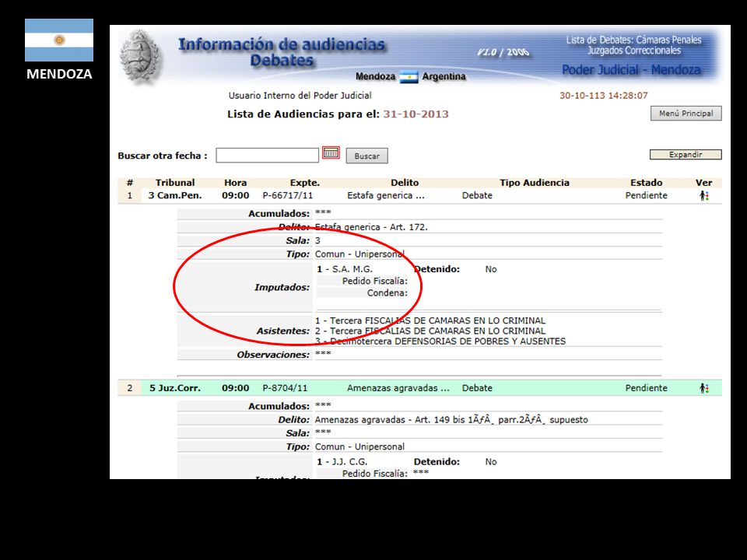The width and height of the screenshot is (747, 560).
Task: Click Comun - Unipersonal in first case
Action: pyautogui.click(x=359, y=254)
